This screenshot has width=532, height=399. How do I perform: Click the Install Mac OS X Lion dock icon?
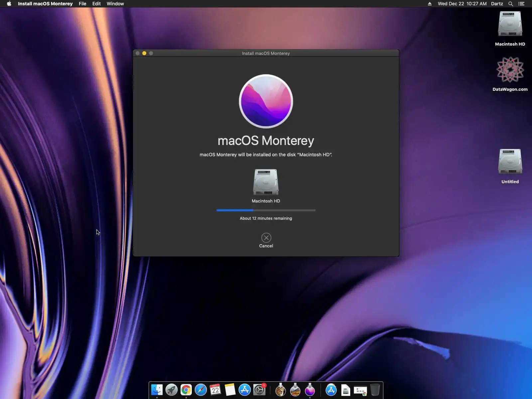click(281, 390)
